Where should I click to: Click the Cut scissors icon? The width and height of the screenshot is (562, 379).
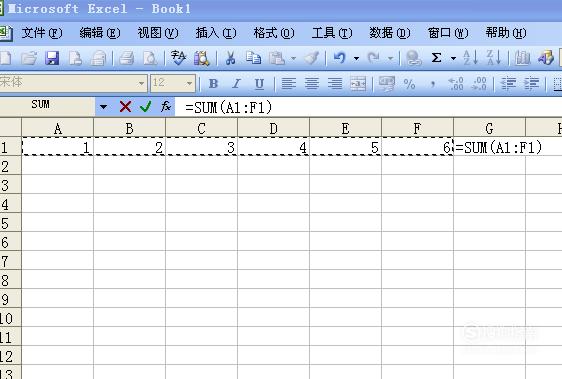click(x=230, y=58)
